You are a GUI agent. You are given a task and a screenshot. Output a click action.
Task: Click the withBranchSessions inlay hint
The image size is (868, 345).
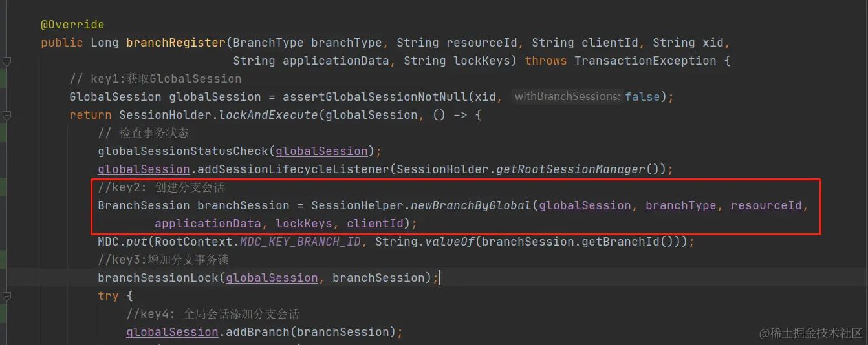click(x=567, y=97)
